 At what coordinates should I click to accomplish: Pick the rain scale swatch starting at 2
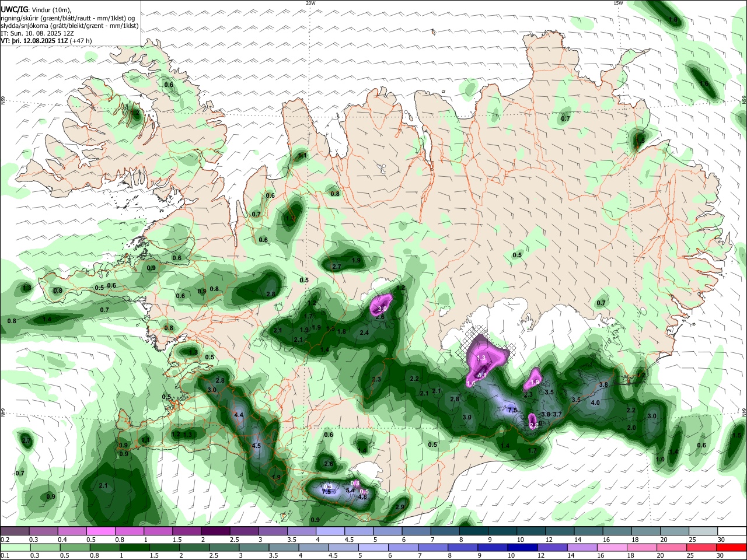(x=194, y=547)
